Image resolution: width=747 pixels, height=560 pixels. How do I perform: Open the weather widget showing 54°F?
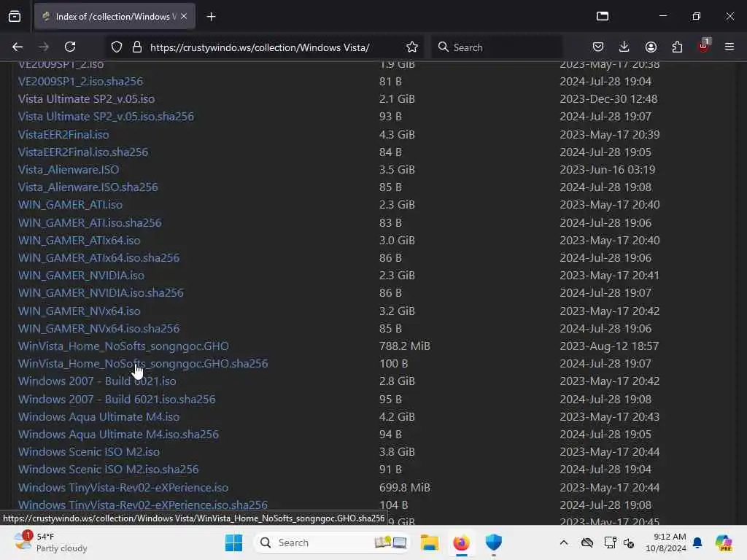50,542
